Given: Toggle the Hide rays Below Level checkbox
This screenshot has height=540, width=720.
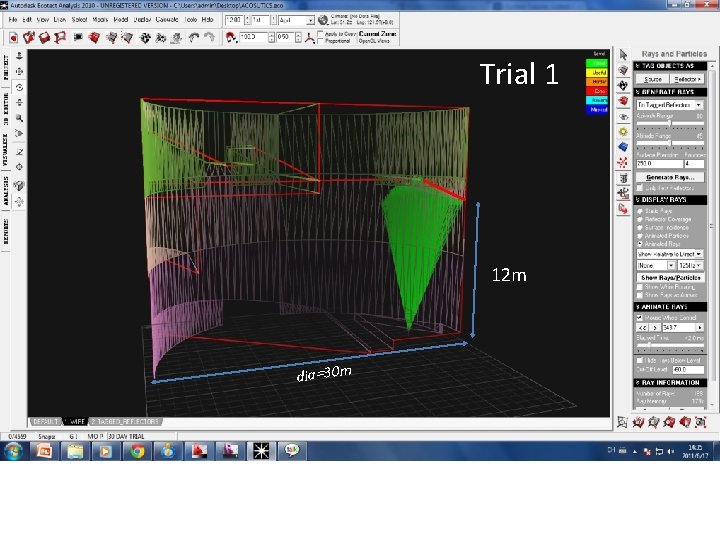Looking at the screenshot, I should click(640, 360).
